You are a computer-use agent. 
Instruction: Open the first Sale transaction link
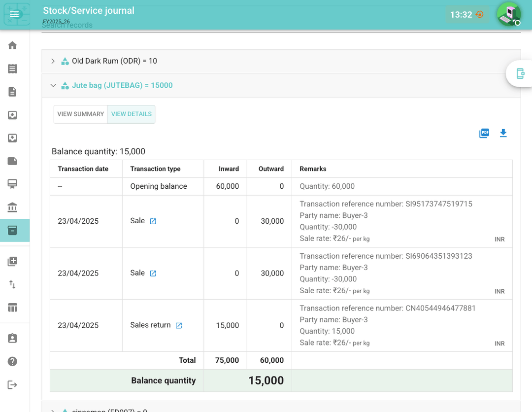[153, 221]
